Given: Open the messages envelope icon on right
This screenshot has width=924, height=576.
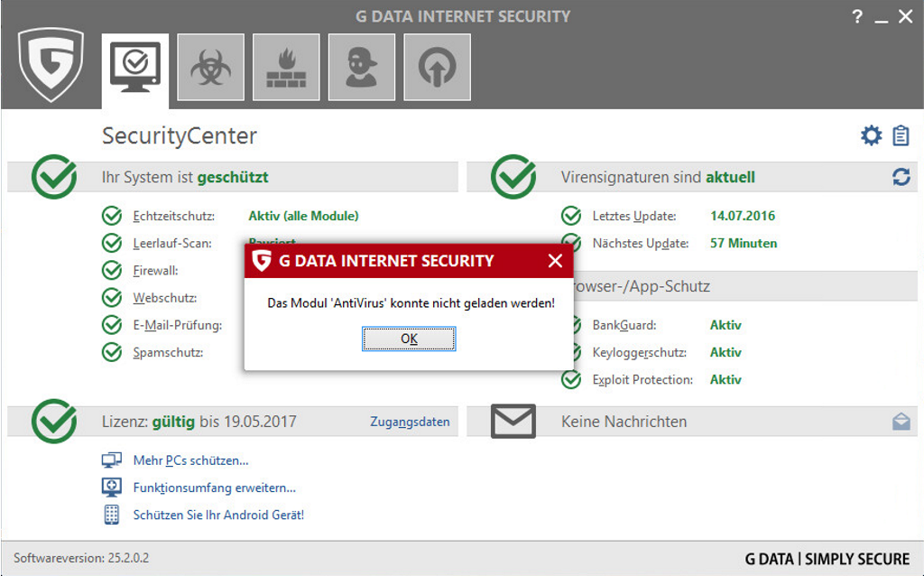Looking at the screenshot, I should [x=901, y=422].
